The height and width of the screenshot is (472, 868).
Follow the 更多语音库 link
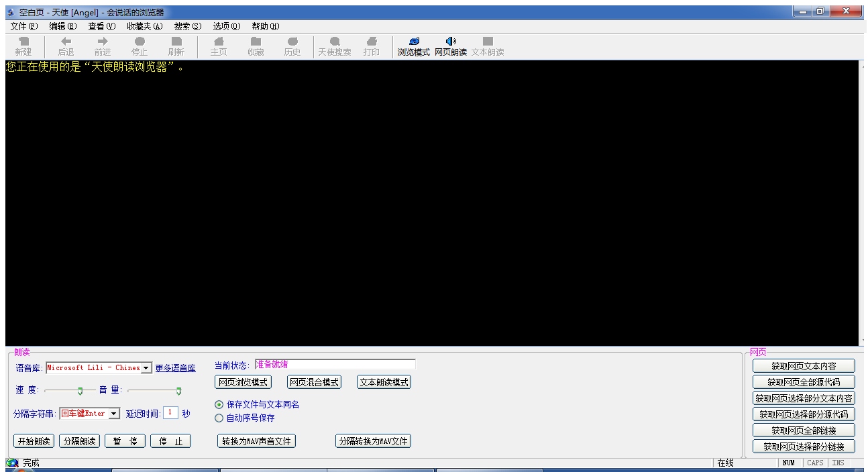tap(176, 368)
